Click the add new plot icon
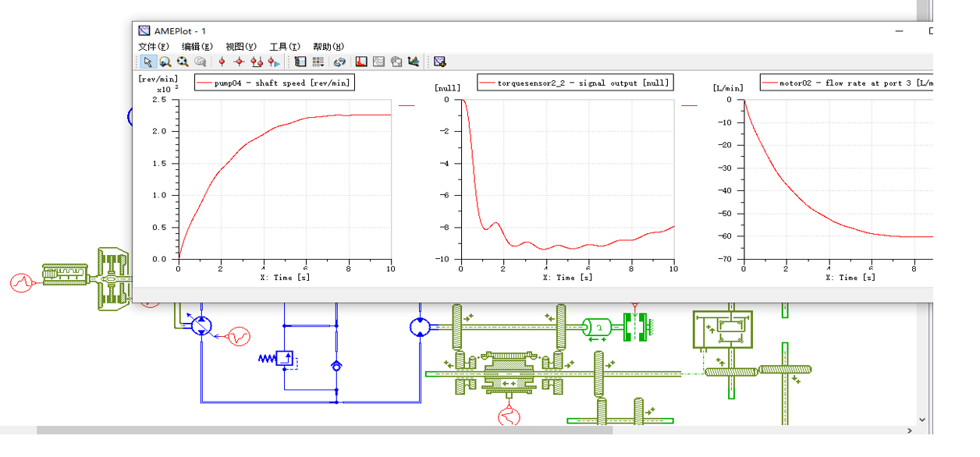The width and height of the screenshot is (980, 457). [440, 62]
